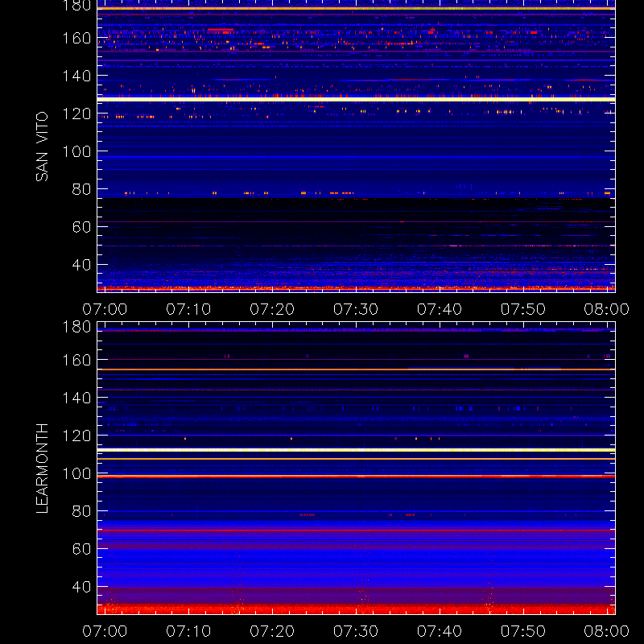Click the 07:00 time label under San Vito plot
This screenshot has height=644, width=644.
point(105,309)
